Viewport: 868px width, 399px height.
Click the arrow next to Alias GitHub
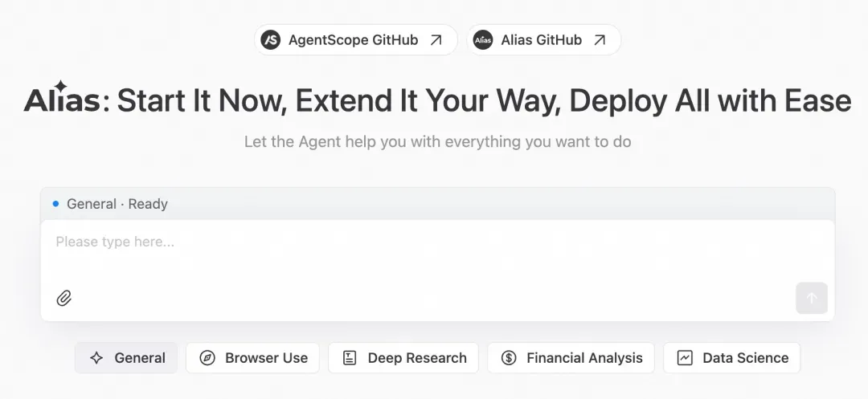(x=600, y=40)
